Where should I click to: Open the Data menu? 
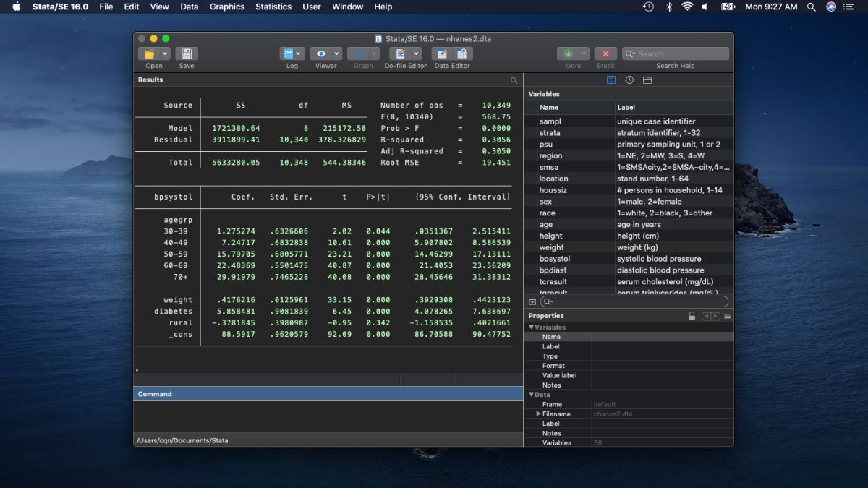click(x=190, y=7)
